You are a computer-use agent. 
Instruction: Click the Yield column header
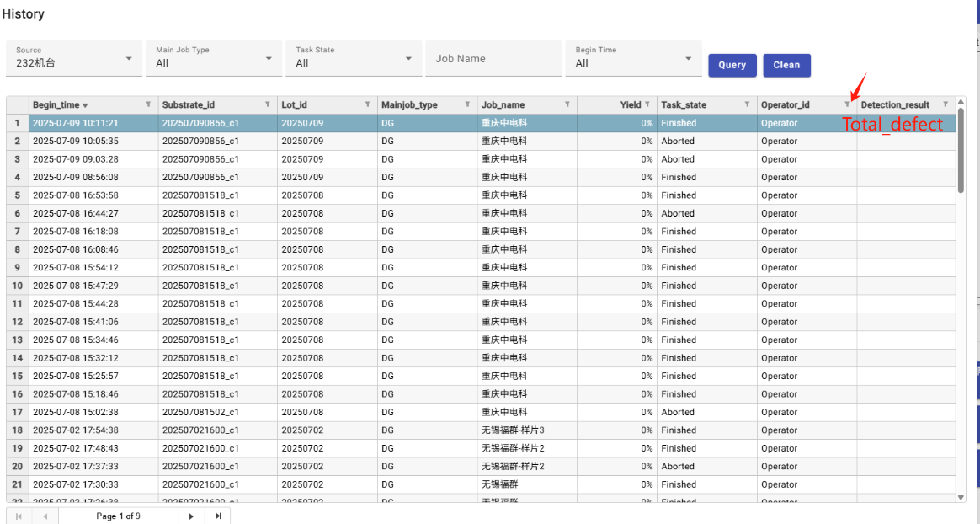631,105
